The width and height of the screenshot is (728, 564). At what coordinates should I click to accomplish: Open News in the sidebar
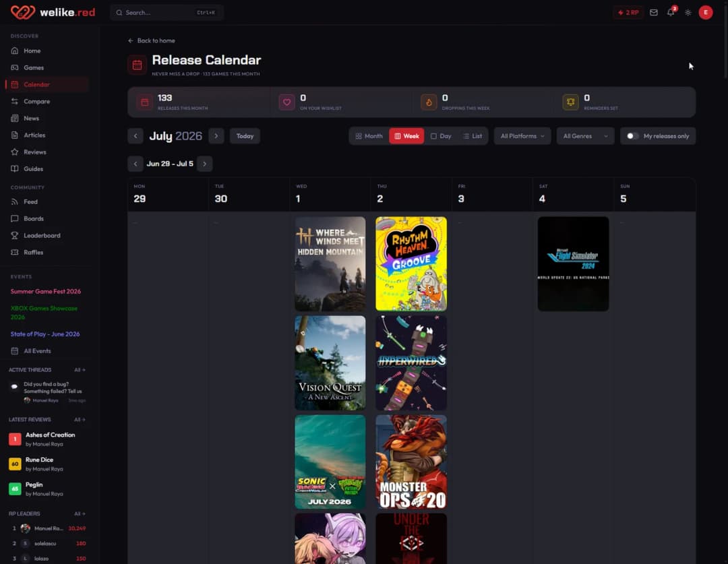click(x=47, y=118)
